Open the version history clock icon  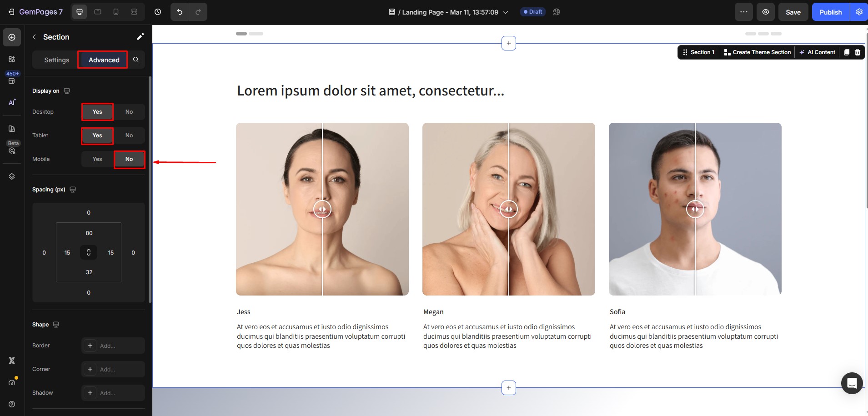click(158, 12)
